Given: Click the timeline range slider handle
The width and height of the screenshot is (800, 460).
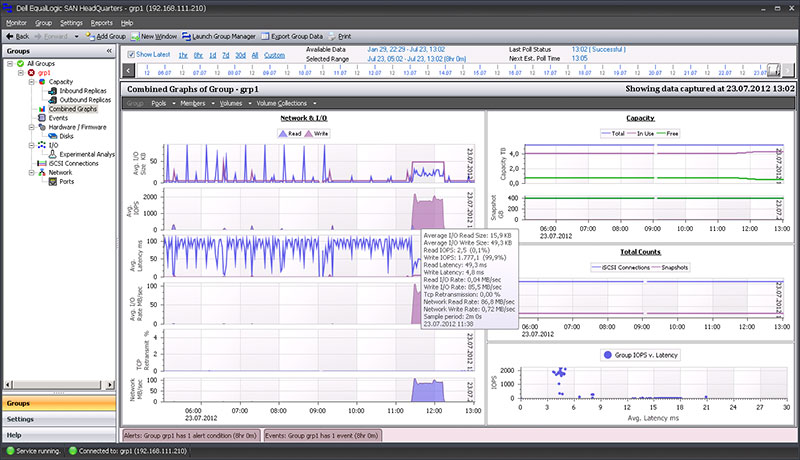Looking at the screenshot, I should [x=774, y=70].
